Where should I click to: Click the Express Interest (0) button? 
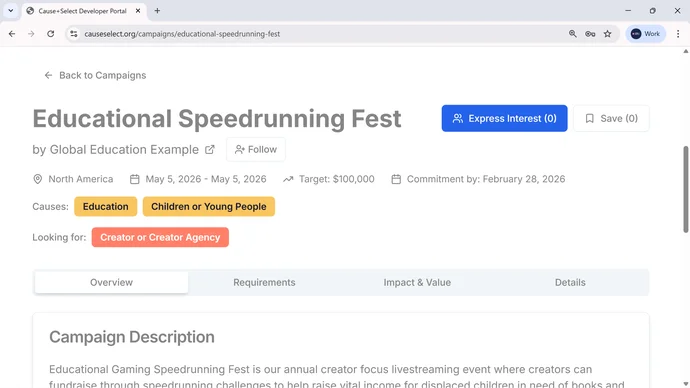coord(504,118)
